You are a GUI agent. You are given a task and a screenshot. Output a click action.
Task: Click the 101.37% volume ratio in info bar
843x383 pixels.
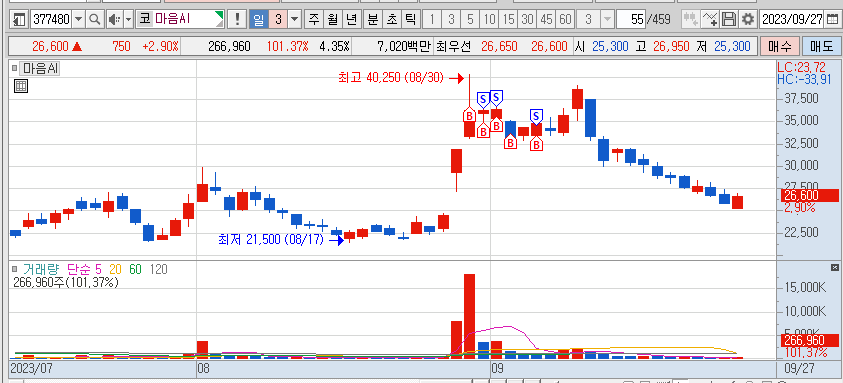pyautogui.click(x=288, y=46)
